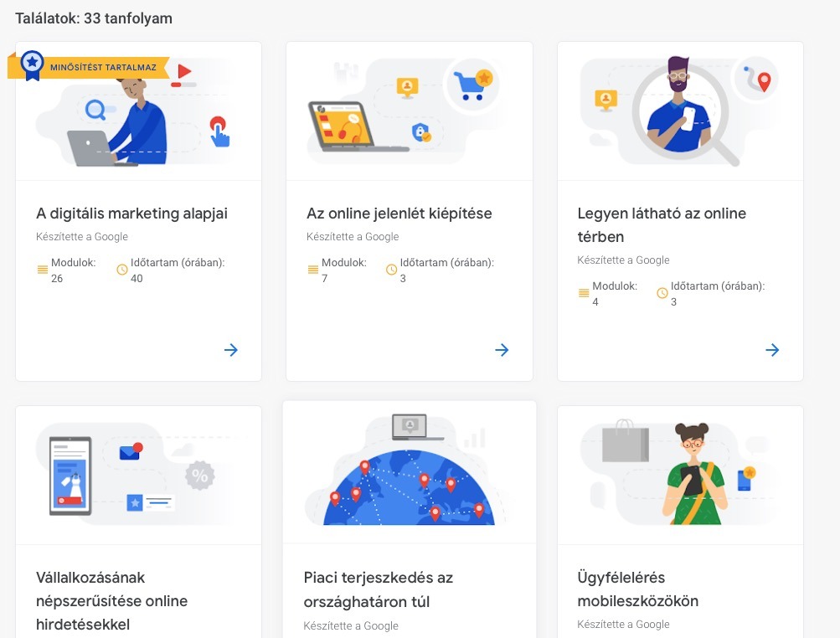Click the globe illustration thumbnail
This screenshot has height=638, width=840.
point(410,472)
